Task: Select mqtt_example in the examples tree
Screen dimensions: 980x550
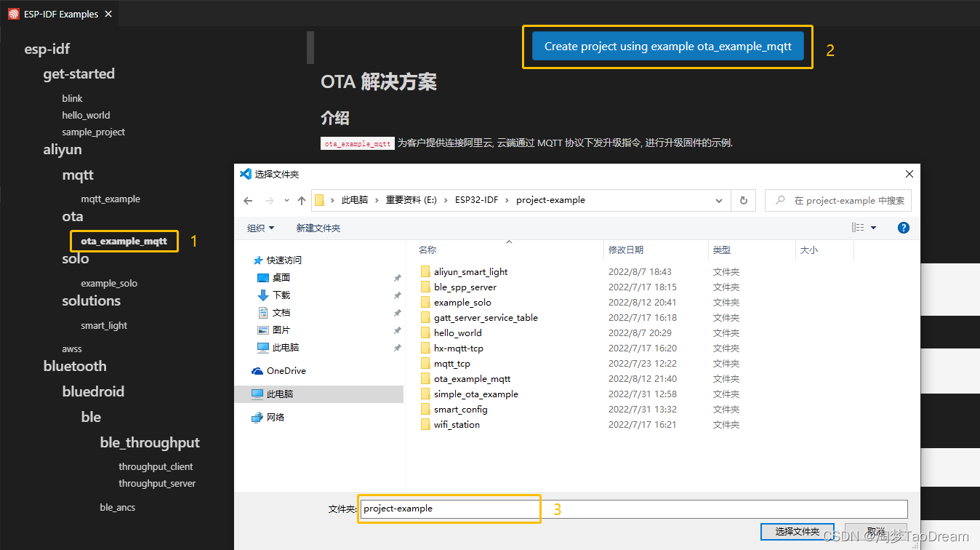Action: pos(111,199)
